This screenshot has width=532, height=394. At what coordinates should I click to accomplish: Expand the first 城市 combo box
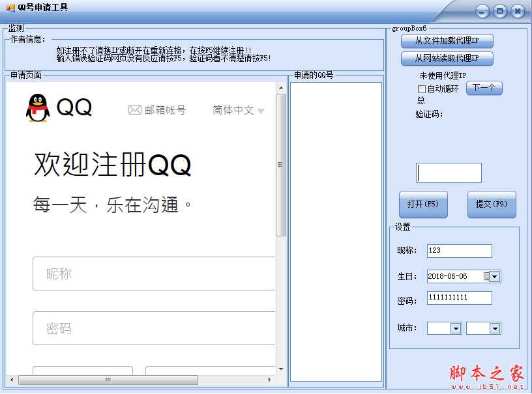456,329
